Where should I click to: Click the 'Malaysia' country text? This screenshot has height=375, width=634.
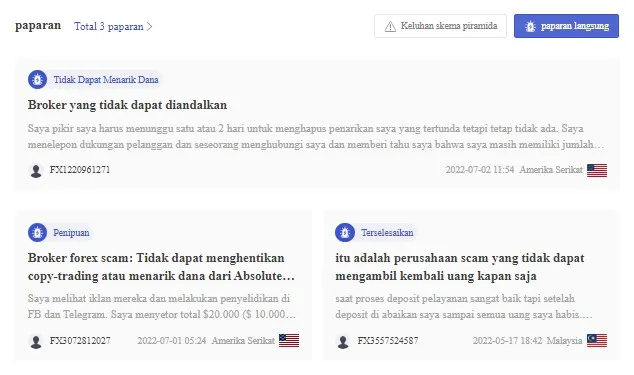point(564,341)
